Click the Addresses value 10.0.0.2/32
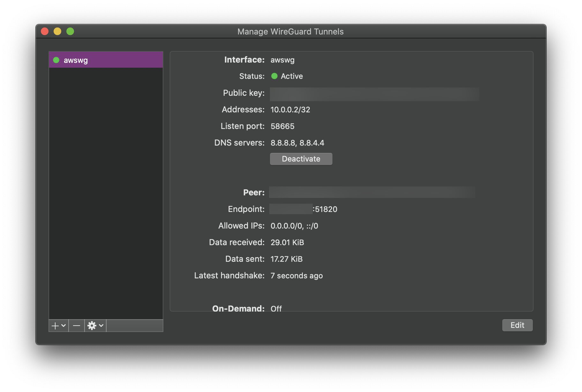The width and height of the screenshot is (582, 392). [x=290, y=110]
